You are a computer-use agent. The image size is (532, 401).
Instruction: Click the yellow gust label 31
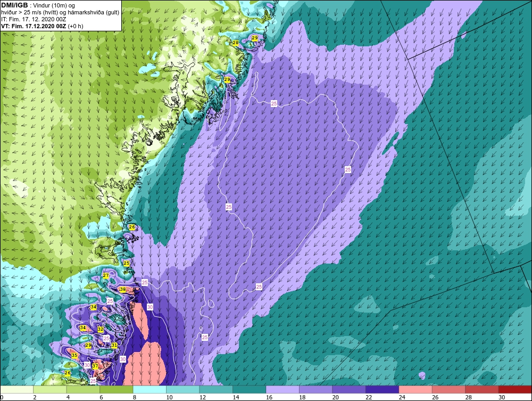pyautogui.click(x=114, y=345)
